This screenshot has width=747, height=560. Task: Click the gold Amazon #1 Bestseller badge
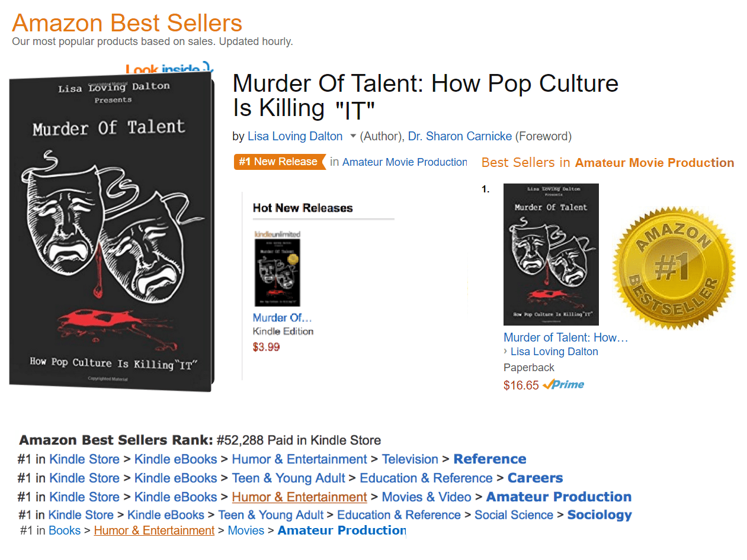click(674, 268)
